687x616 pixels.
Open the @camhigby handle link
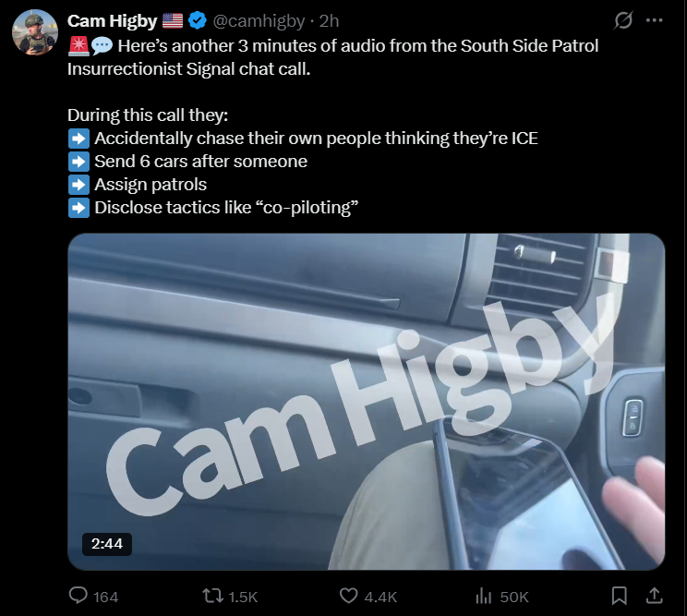259,21
